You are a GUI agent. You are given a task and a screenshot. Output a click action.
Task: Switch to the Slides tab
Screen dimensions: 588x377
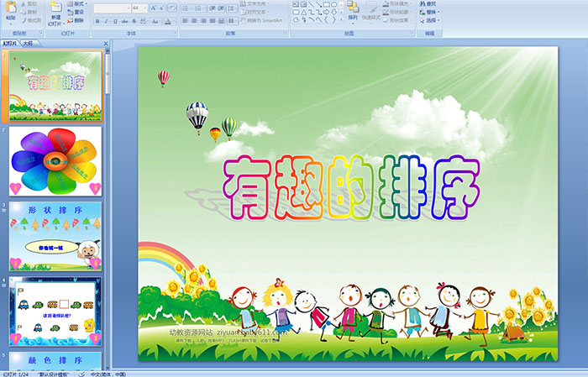coord(10,44)
